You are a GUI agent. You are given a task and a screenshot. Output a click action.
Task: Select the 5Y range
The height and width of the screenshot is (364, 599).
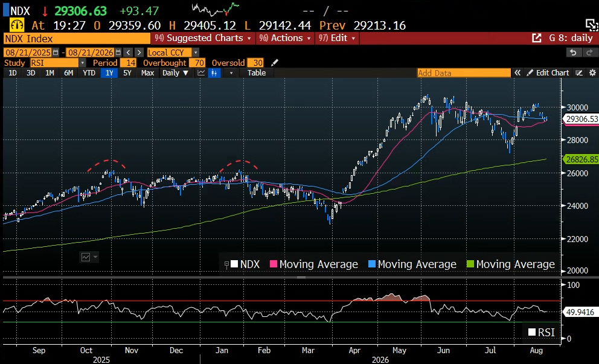click(x=127, y=73)
